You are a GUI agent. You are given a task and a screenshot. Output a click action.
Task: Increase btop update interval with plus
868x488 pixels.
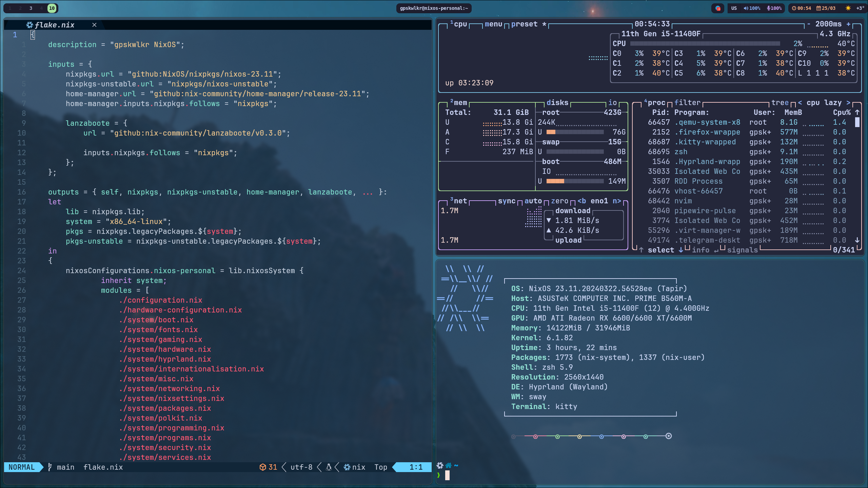[x=848, y=24]
